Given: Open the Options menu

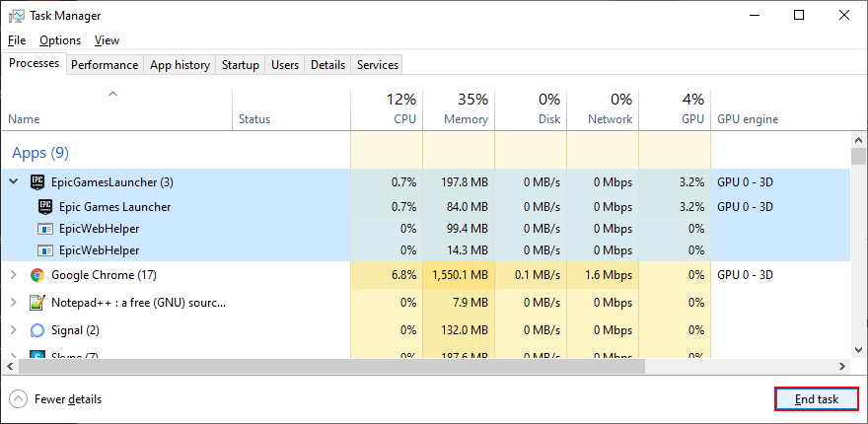Looking at the screenshot, I should tap(60, 40).
